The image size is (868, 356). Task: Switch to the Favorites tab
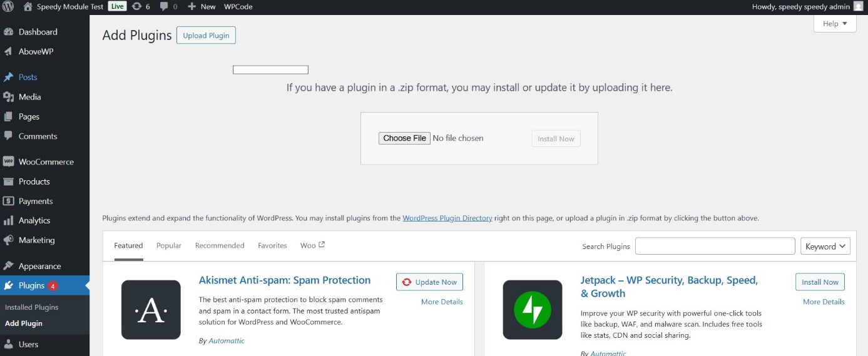[x=272, y=245]
